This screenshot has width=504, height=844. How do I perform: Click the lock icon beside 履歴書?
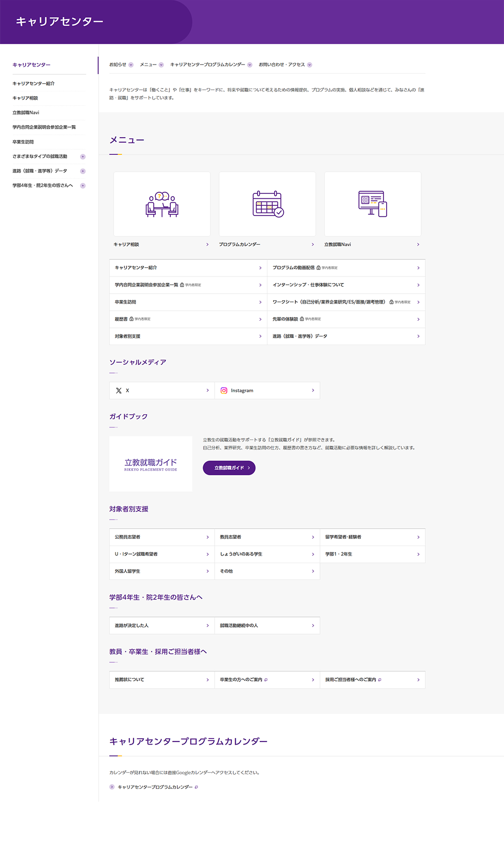[x=132, y=319]
